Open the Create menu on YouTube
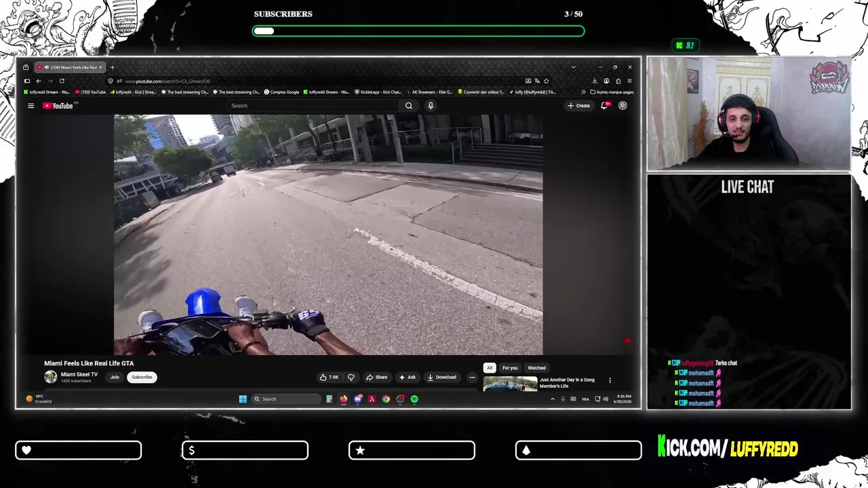This screenshot has height=488, width=868. point(578,106)
